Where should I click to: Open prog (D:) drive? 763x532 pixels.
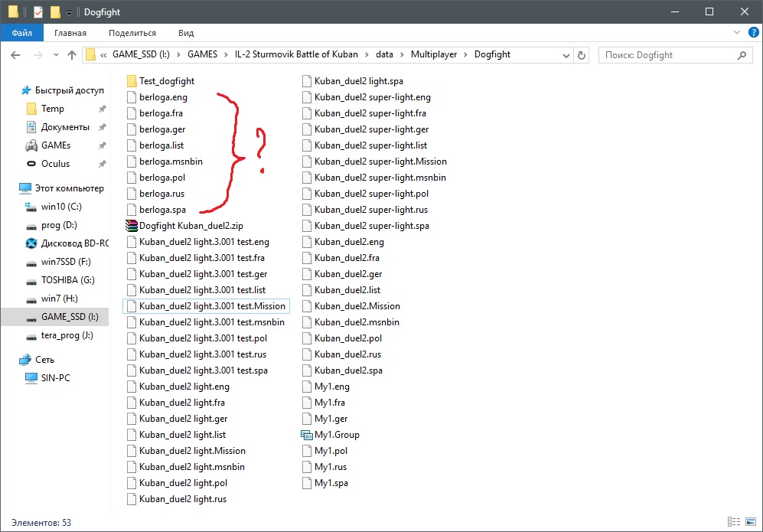59,225
